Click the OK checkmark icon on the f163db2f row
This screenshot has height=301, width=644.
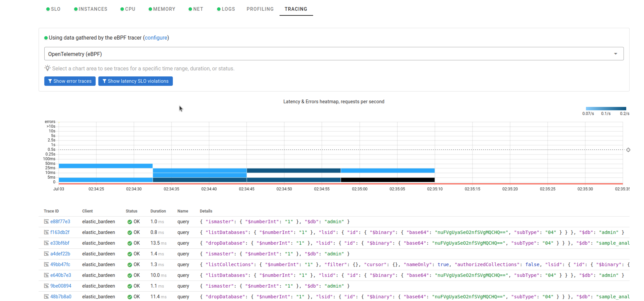pos(130,232)
